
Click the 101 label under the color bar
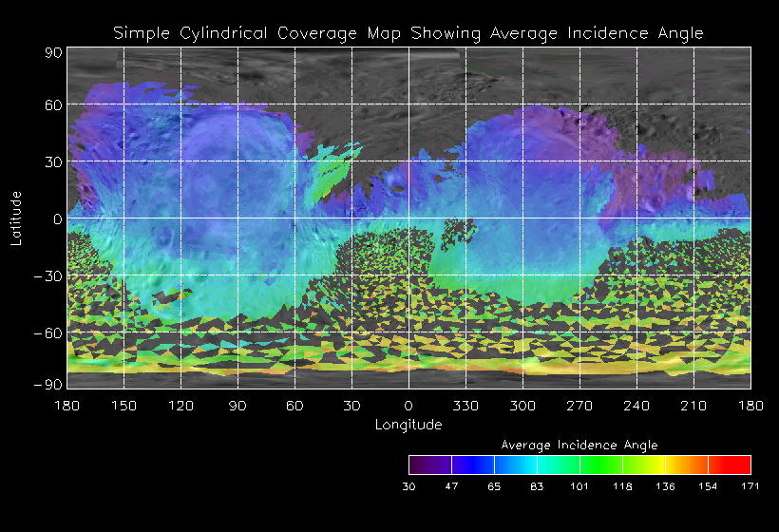pyautogui.click(x=579, y=486)
